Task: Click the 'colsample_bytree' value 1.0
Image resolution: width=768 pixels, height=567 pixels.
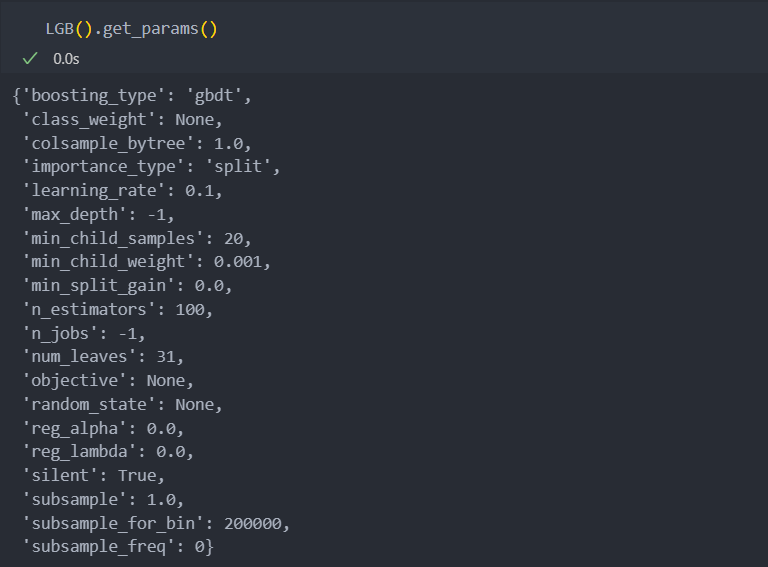Action: (x=228, y=143)
